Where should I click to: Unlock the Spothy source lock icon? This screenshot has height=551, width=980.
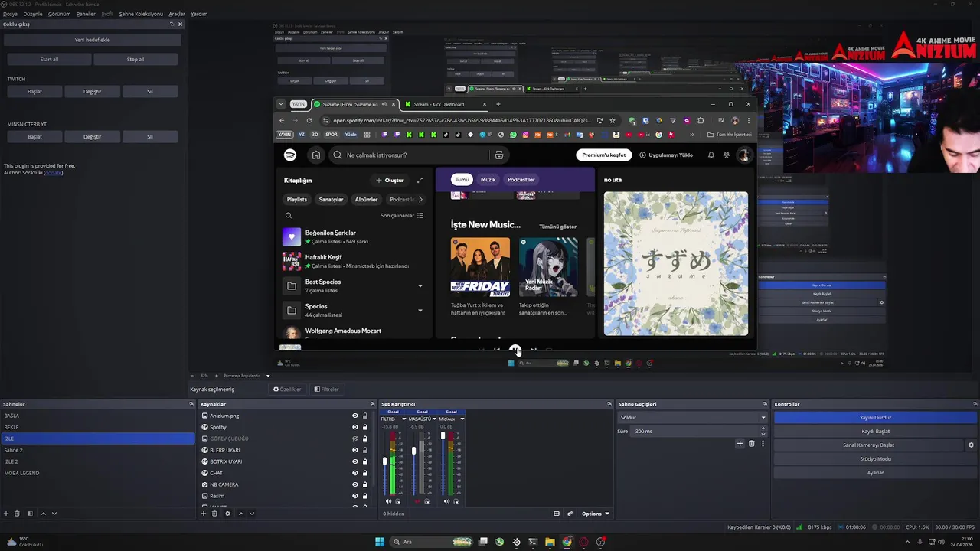364,427
